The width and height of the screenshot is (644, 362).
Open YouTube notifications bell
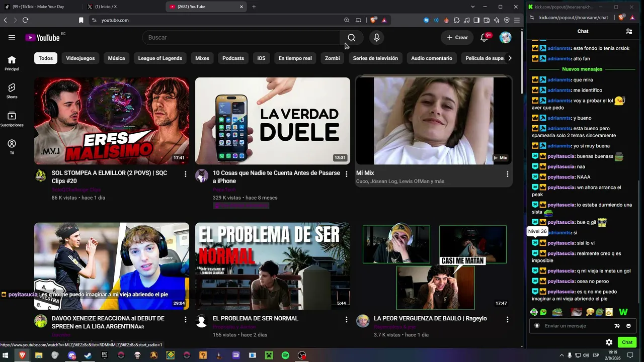(484, 38)
